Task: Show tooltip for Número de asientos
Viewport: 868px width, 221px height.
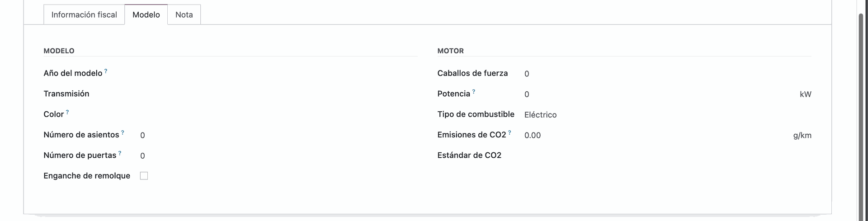Action: [x=123, y=132]
